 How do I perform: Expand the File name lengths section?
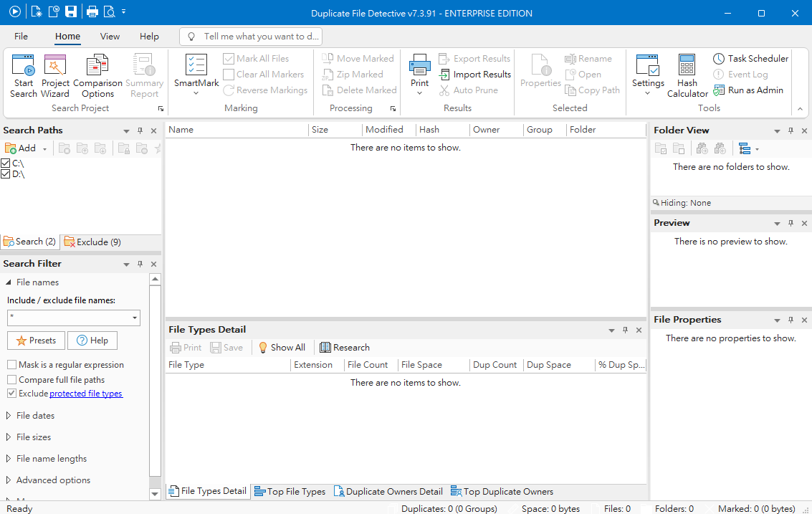point(9,459)
